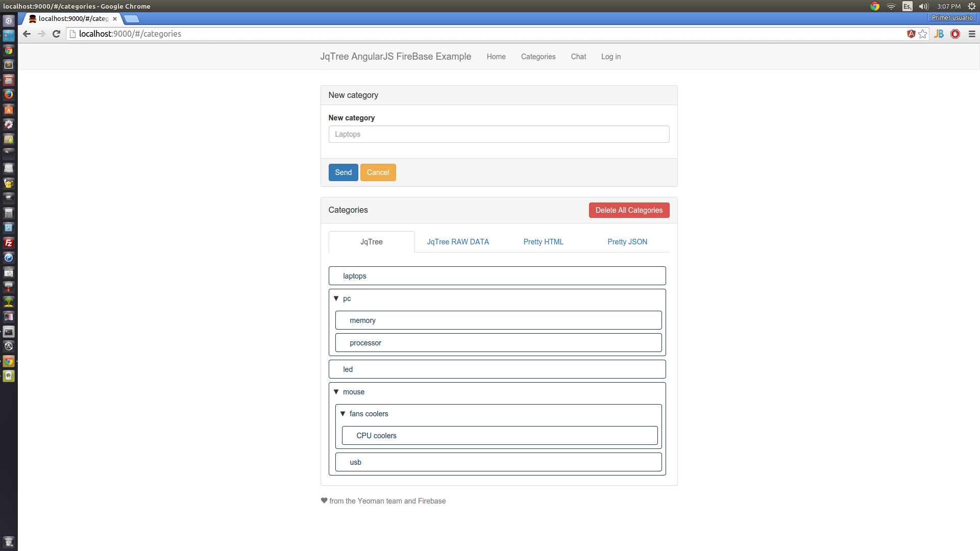The height and width of the screenshot is (551, 980).
Task: Open Chrome hamburger menu
Action: (x=972, y=34)
